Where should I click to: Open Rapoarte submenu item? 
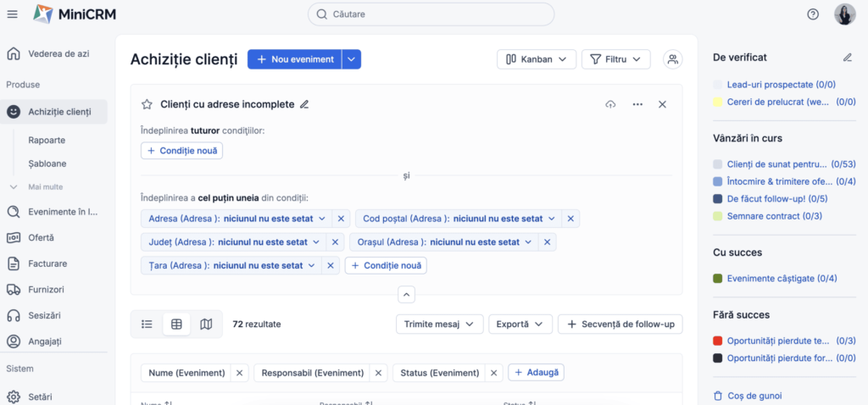[x=47, y=140]
